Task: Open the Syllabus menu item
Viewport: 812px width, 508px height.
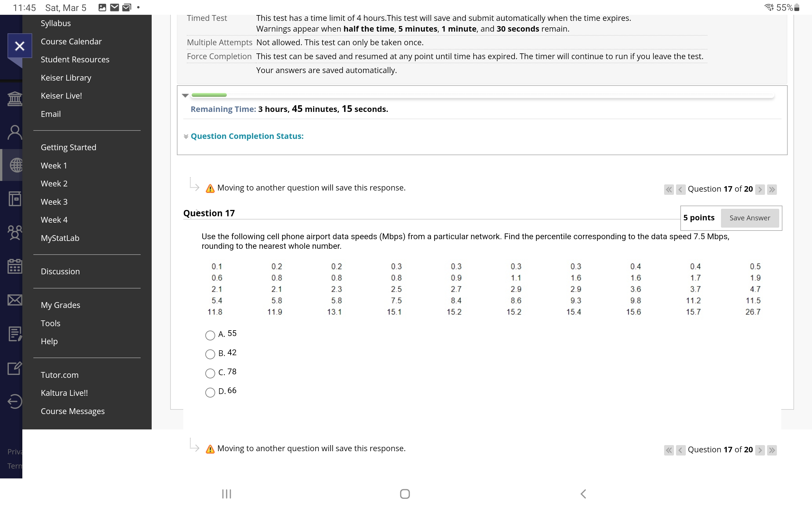Action: tap(56, 23)
